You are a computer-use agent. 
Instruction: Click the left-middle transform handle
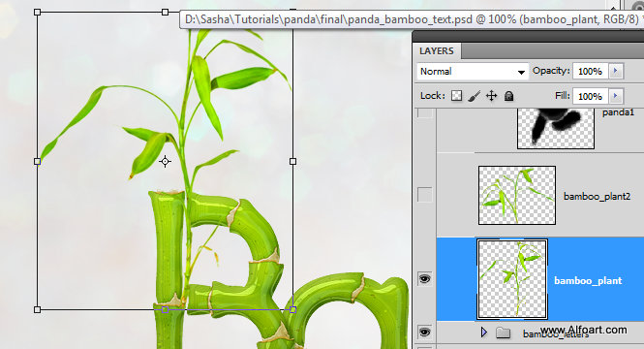pos(38,162)
